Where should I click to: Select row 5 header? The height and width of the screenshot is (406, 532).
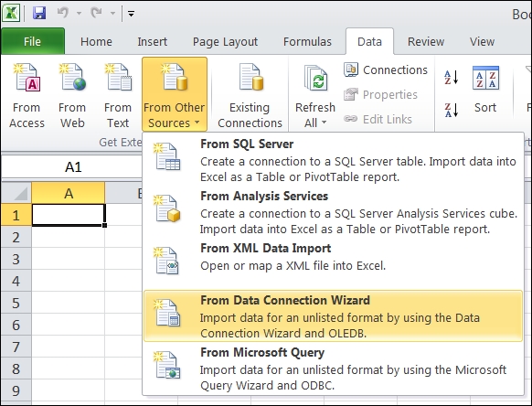tap(16, 303)
